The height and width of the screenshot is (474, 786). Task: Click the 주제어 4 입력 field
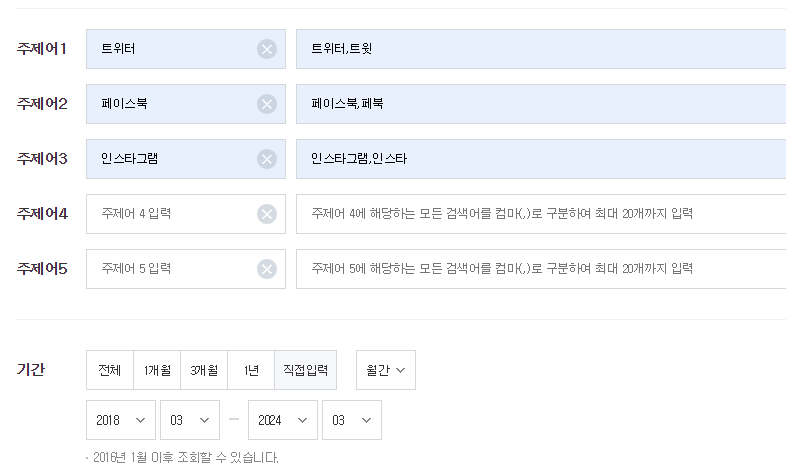pos(170,214)
